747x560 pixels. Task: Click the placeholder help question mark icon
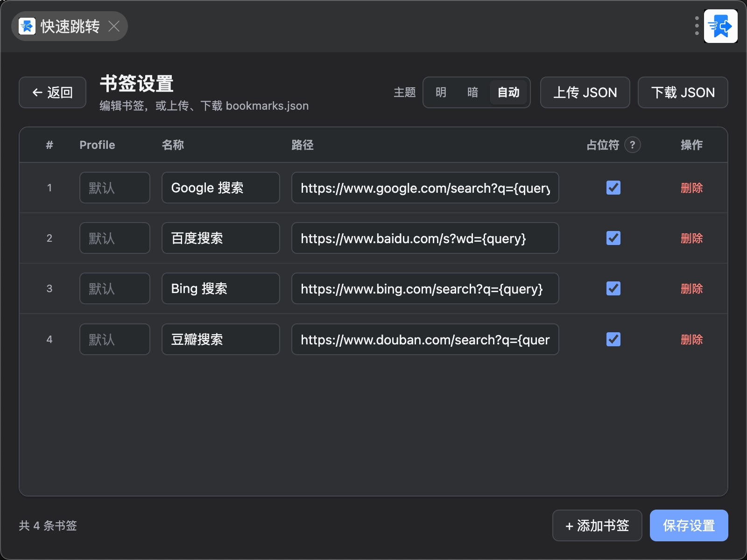point(632,145)
